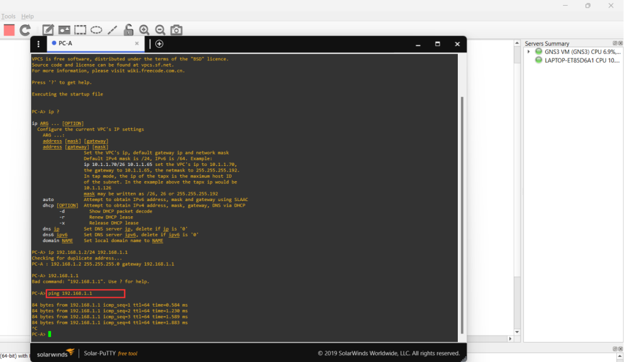This screenshot has height=362, width=644.
Task: Open the Tools menu
Action: click(8, 16)
